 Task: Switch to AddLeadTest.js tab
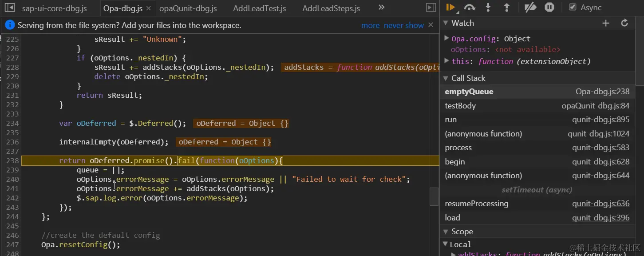coord(260,8)
